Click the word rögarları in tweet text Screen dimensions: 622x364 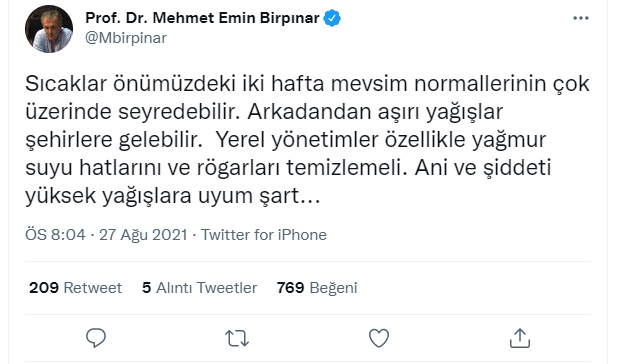click(x=238, y=168)
